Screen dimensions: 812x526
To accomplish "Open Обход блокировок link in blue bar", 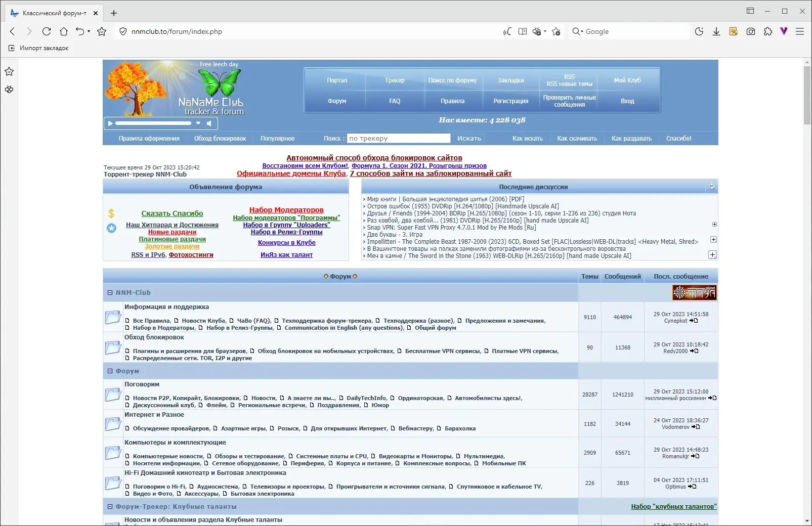I will (220, 139).
